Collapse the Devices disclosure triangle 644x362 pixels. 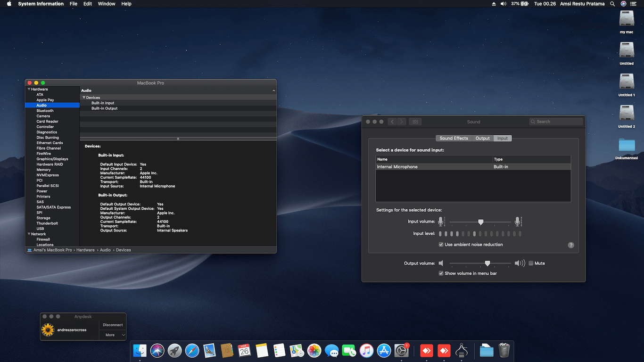point(84,98)
